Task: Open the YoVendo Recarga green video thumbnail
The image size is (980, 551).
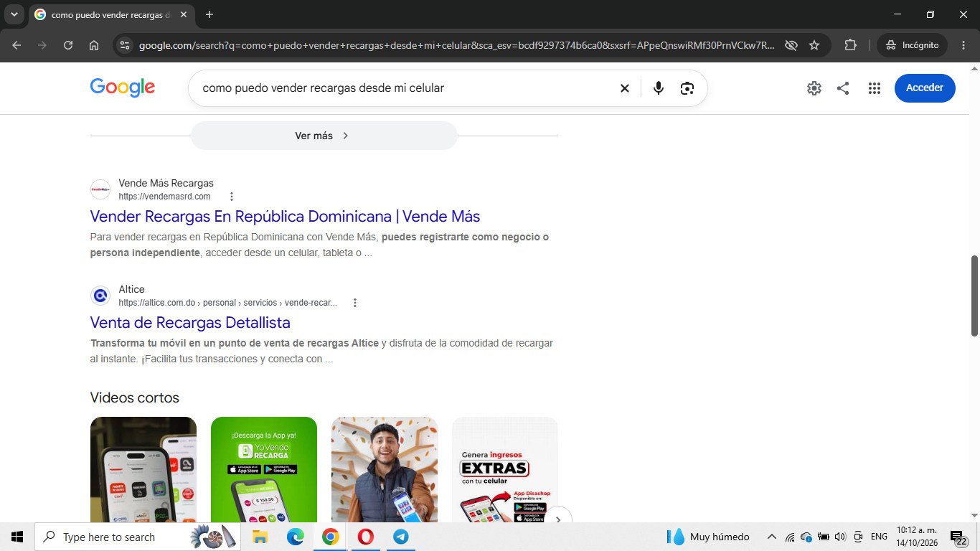Action: pos(264,469)
